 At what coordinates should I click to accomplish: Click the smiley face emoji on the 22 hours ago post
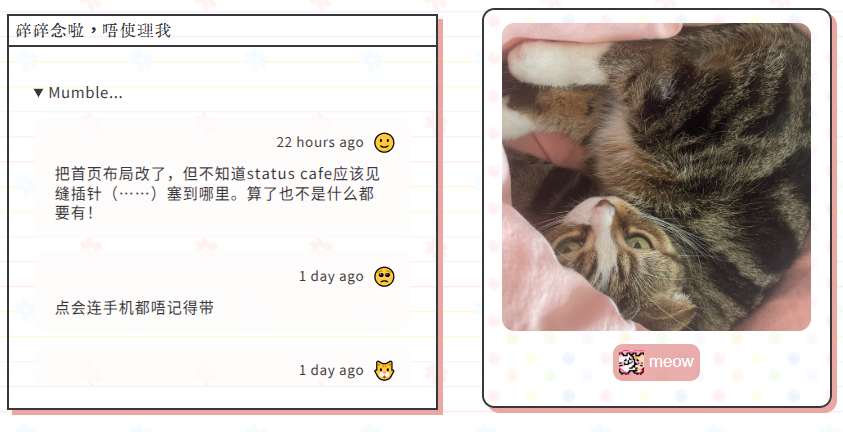click(384, 143)
